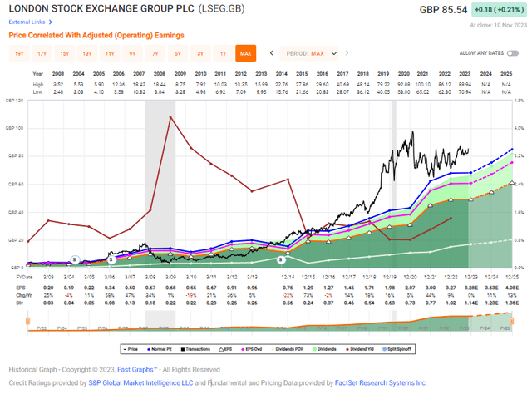Select the highlighted MAX period button
Viewport: 532px width, 399px height.
(246, 53)
